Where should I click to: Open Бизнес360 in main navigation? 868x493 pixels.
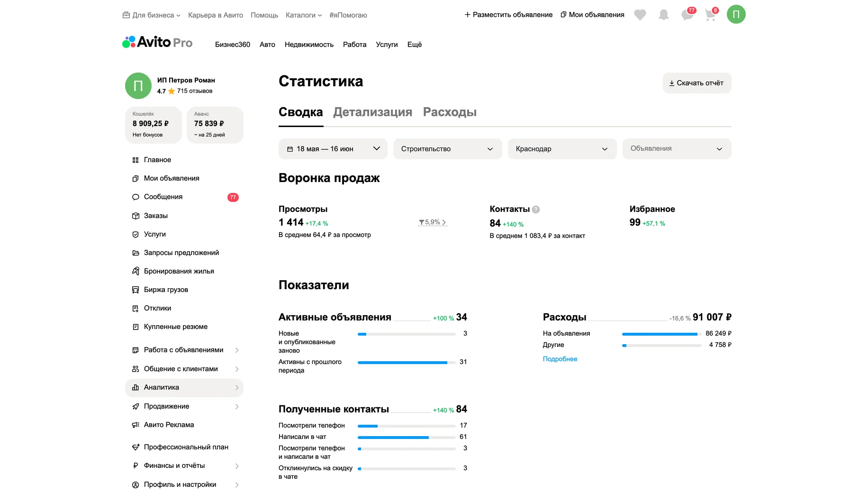click(x=233, y=45)
